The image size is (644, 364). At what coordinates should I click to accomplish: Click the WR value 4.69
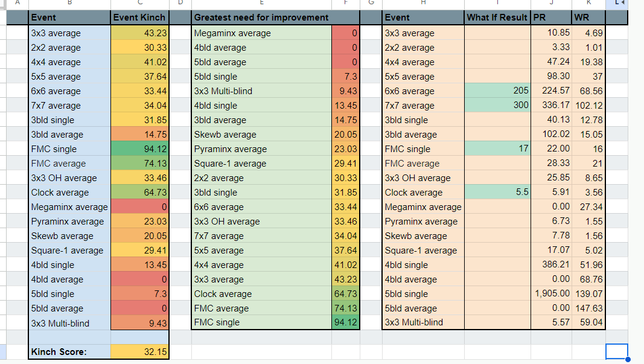[588, 33]
